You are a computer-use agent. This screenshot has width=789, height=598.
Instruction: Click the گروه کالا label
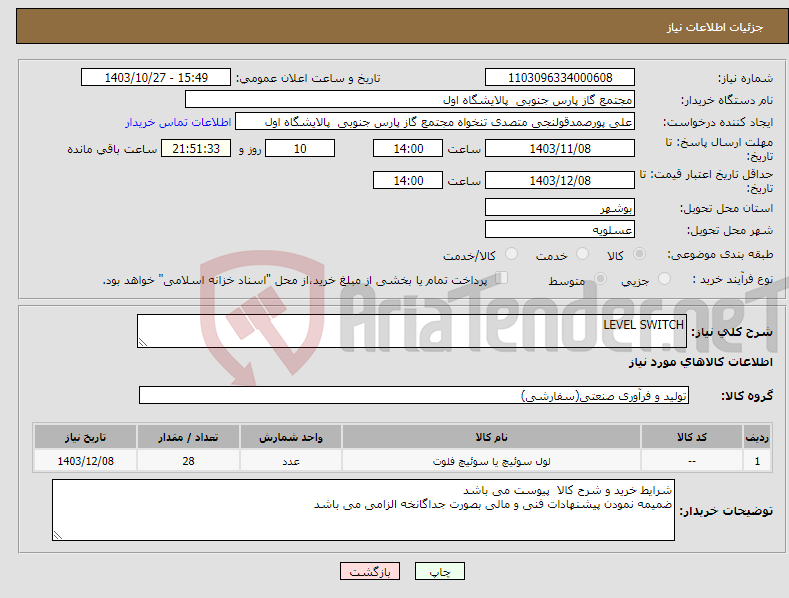pos(747,396)
